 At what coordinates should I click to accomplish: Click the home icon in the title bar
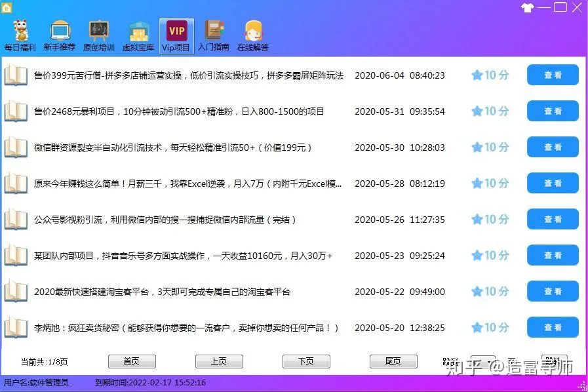click(x=7, y=7)
